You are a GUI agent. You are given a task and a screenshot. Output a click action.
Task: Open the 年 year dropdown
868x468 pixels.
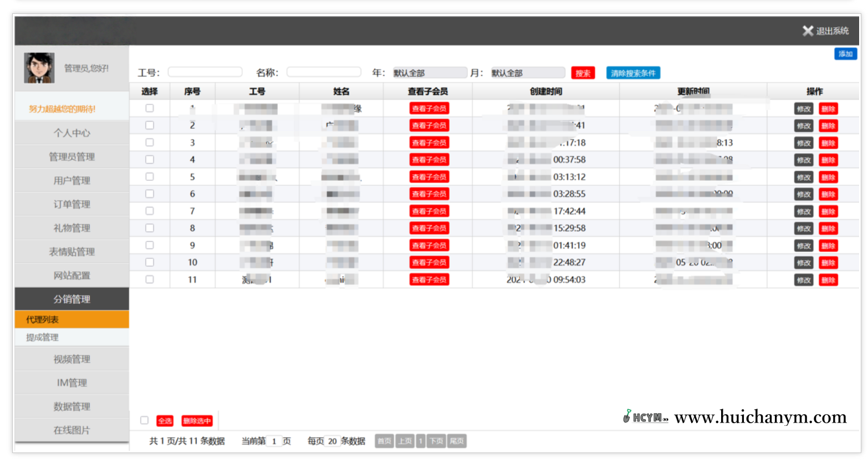point(430,73)
